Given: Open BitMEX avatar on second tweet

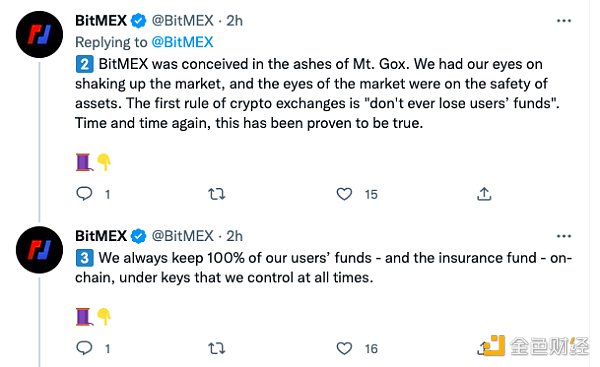Looking at the screenshot, I should click(39, 250).
